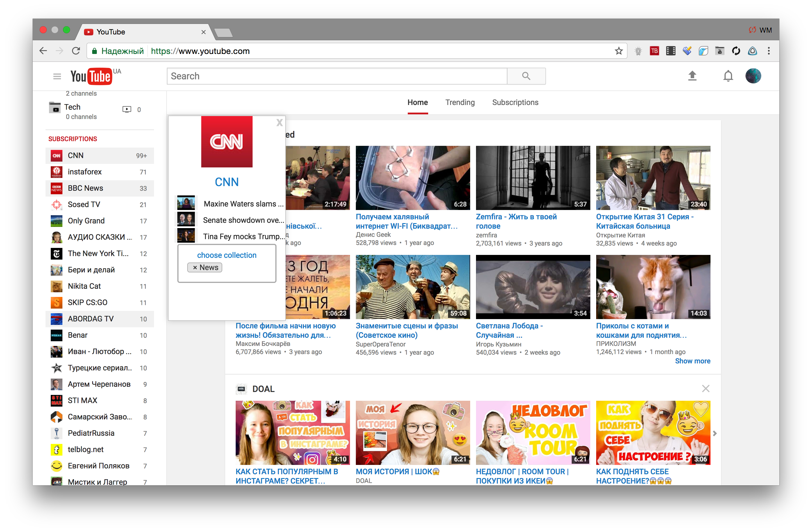
Task: Click the sync arrows extension icon
Action: (x=736, y=50)
